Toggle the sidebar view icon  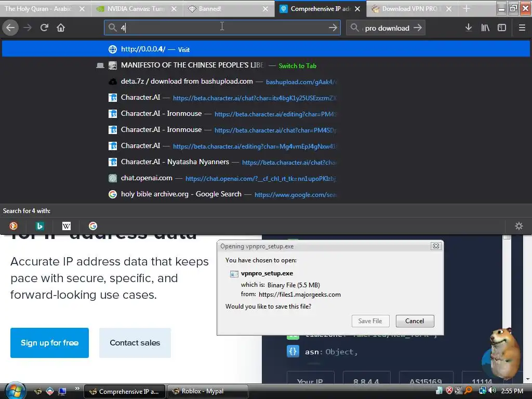502,28
